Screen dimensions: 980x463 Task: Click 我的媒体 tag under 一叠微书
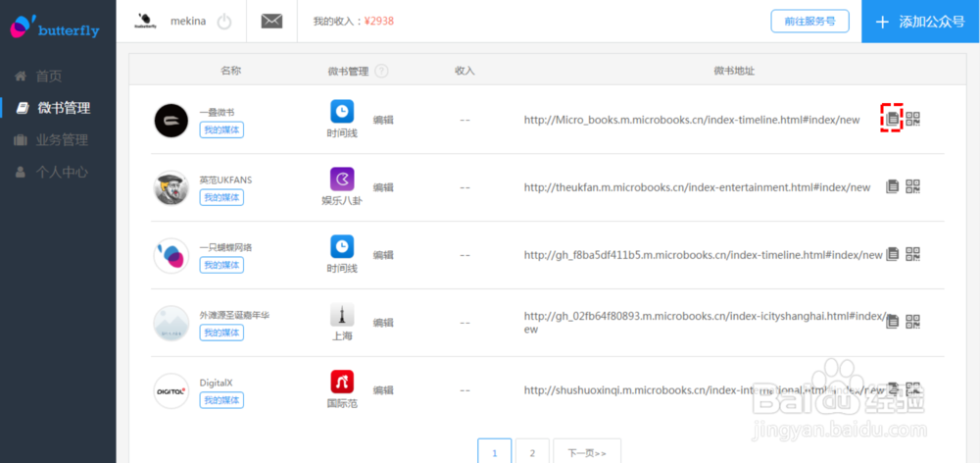[x=221, y=129]
